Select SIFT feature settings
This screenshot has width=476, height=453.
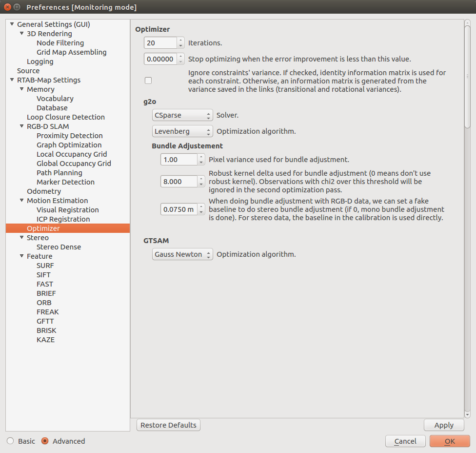click(43, 275)
